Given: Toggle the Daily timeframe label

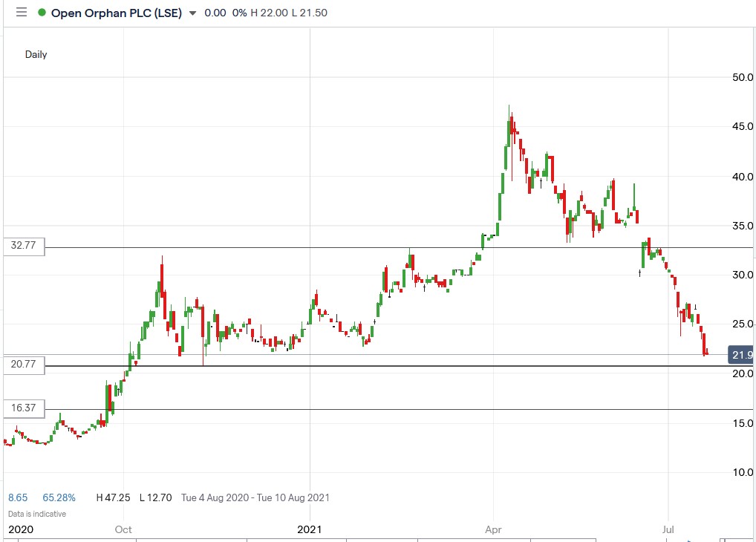Looking at the screenshot, I should click(x=37, y=54).
